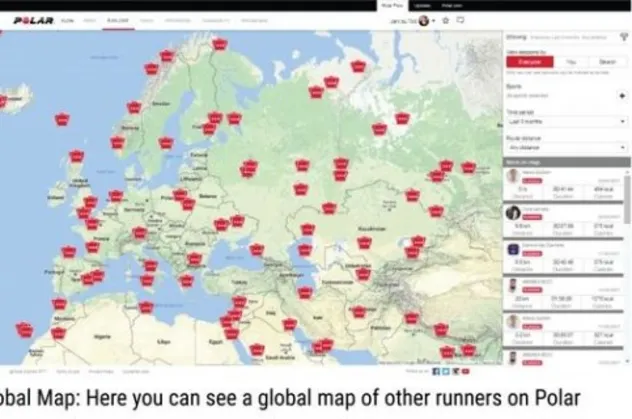Screen dimensions: 632x419
Task: Select the route marker in sea east of Iceland
Action: (62, 119)
